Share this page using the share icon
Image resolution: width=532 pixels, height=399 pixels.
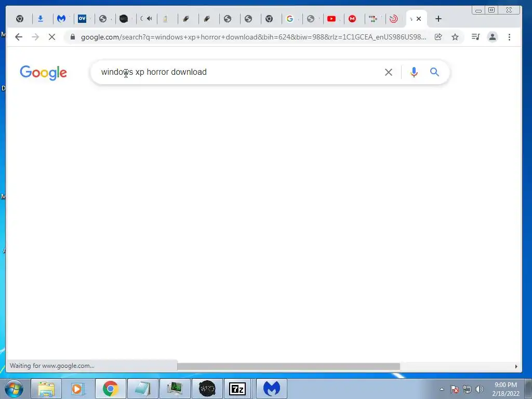(x=438, y=37)
